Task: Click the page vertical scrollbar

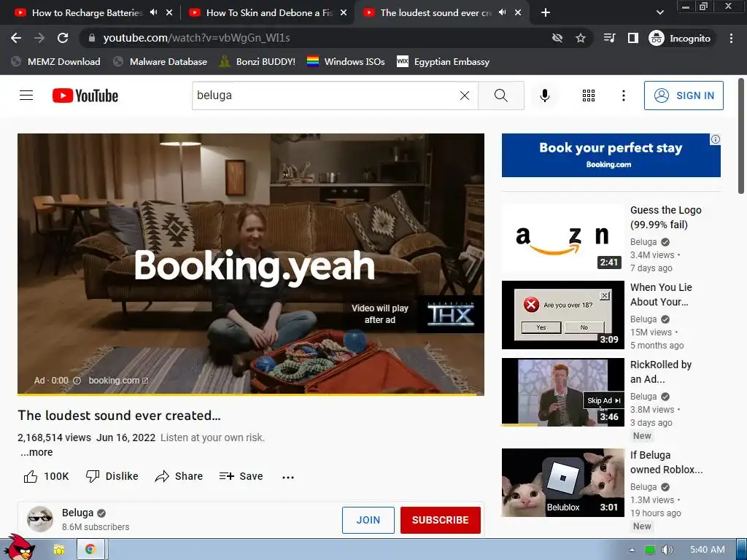Action: click(741, 136)
